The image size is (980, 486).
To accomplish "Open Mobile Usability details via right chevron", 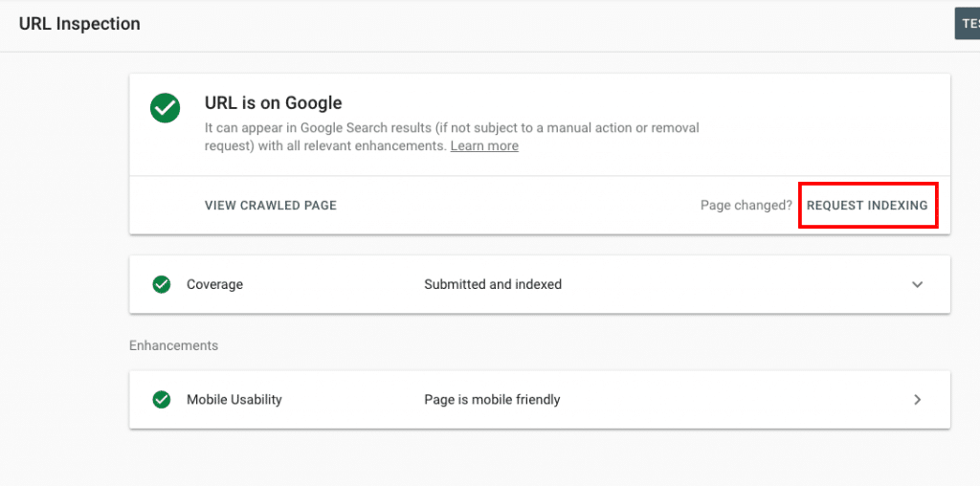I will click(x=917, y=400).
